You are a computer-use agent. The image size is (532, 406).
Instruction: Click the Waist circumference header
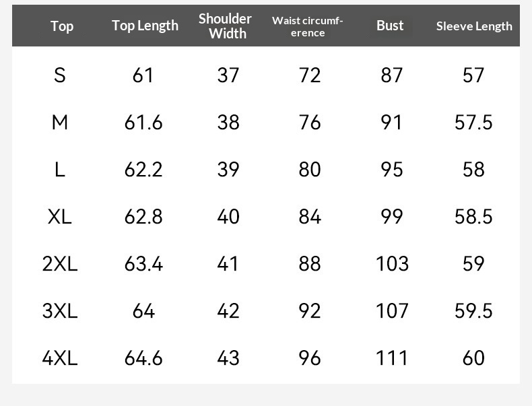click(308, 26)
